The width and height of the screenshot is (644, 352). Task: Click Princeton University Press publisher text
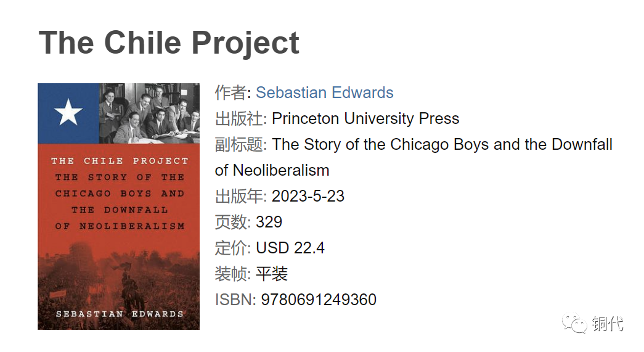tap(365, 119)
